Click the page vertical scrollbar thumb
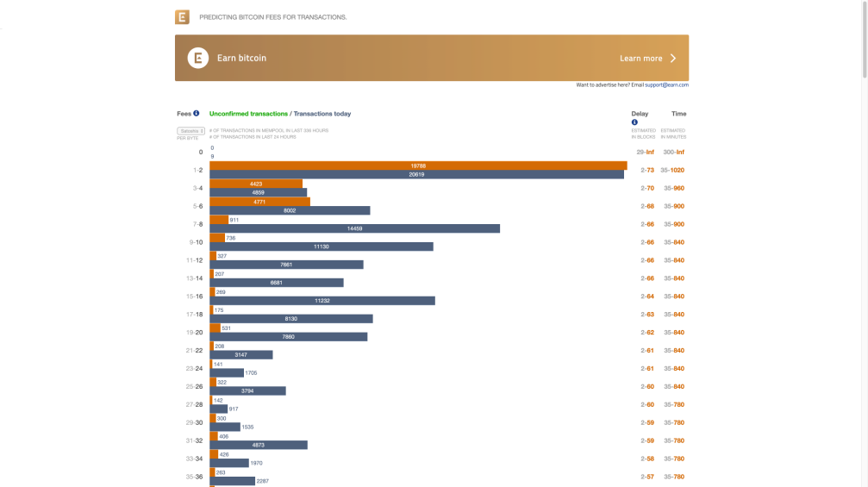The width and height of the screenshot is (868, 487). (x=865, y=40)
